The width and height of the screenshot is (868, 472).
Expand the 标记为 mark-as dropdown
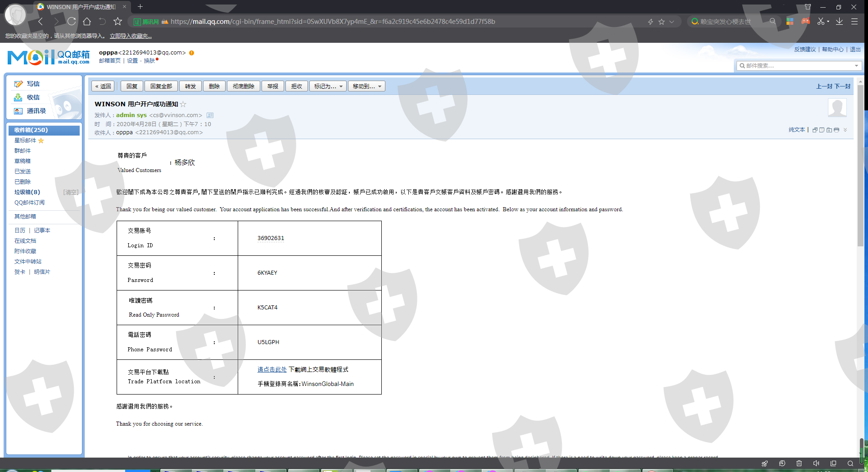pos(328,86)
